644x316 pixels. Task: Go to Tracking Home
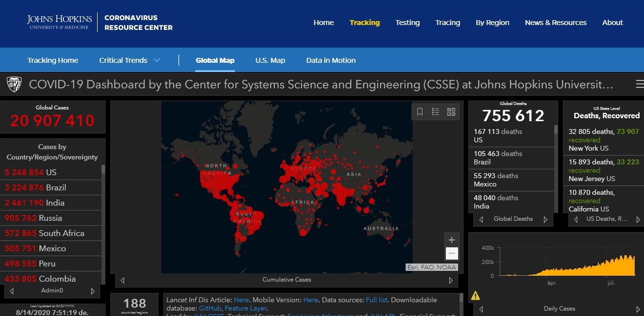tap(52, 60)
